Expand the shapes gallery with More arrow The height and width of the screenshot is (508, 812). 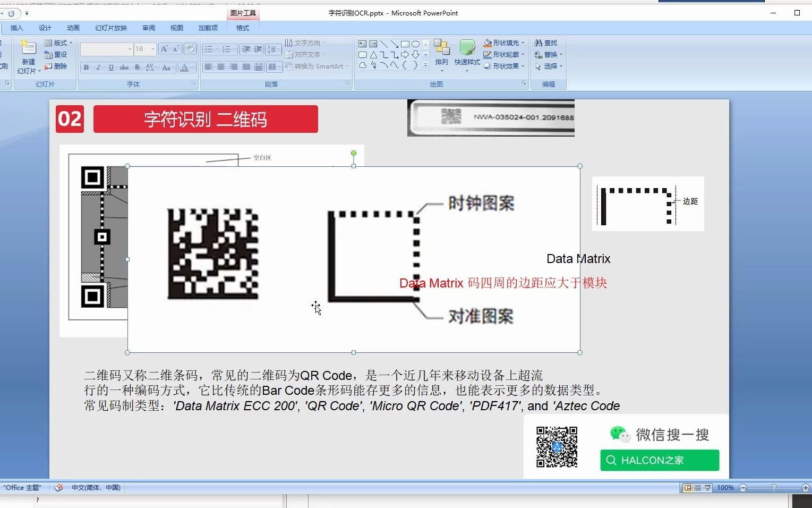tap(425, 65)
